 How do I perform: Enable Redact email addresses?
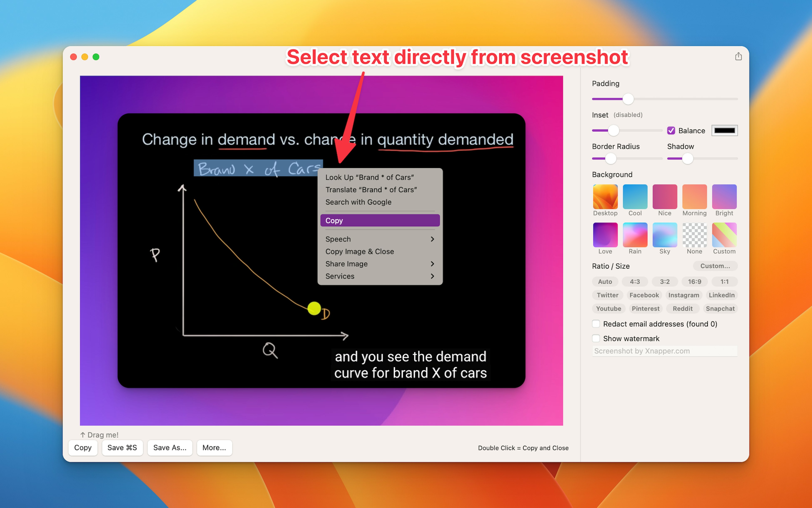(596, 324)
